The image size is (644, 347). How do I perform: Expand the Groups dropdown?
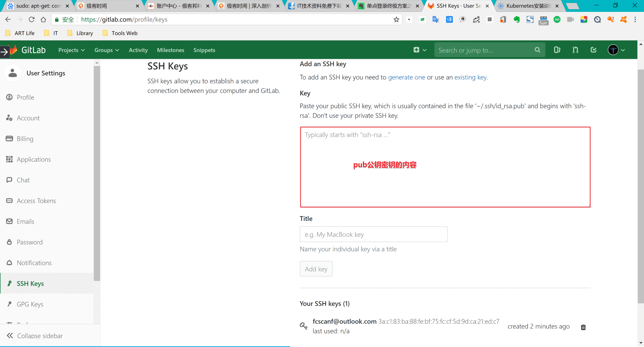[x=106, y=50]
